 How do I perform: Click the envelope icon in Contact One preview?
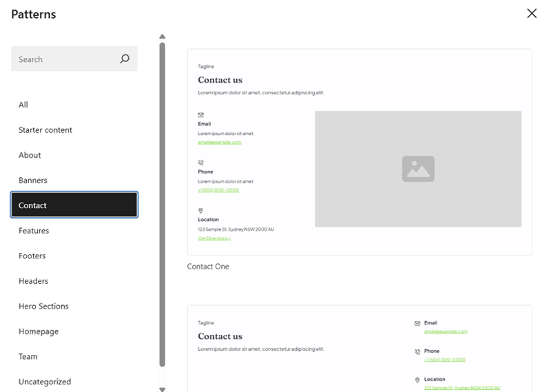point(200,115)
